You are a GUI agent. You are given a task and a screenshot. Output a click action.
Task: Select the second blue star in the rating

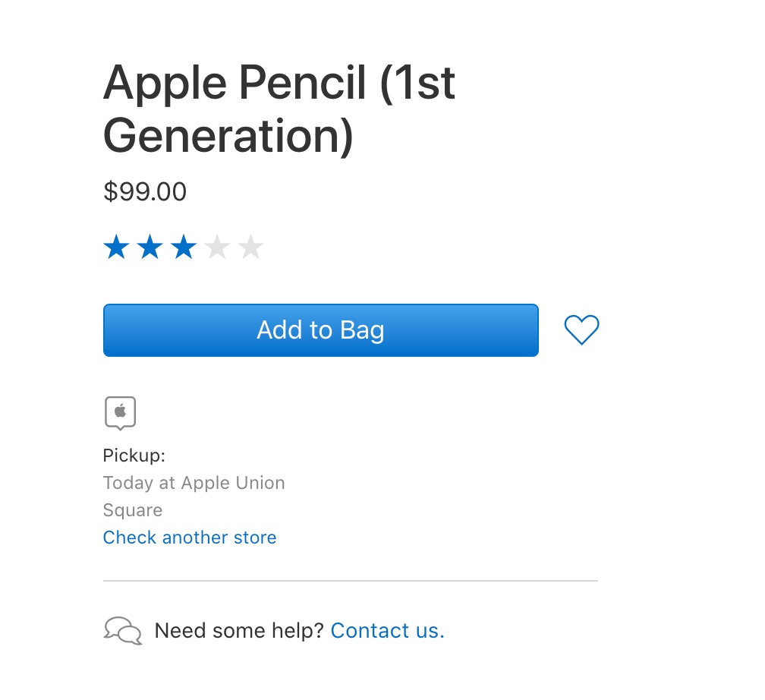[x=150, y=246]
